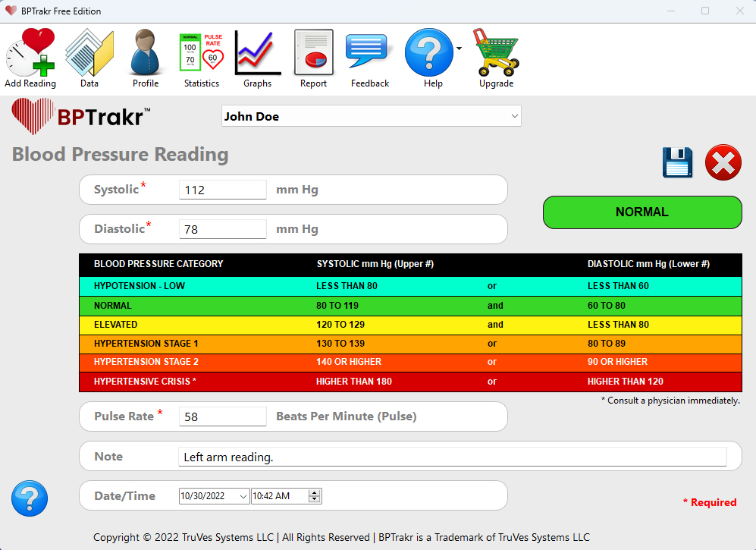Screen dimensions: 756x550
Task: Click the Add Reading toolbar icon
Action: [30, 53]
